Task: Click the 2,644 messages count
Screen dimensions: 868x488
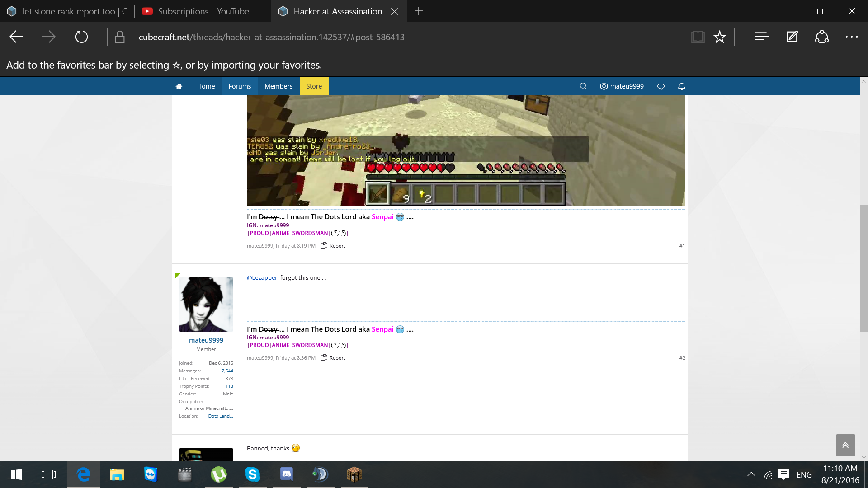Action: click(227, 371)
